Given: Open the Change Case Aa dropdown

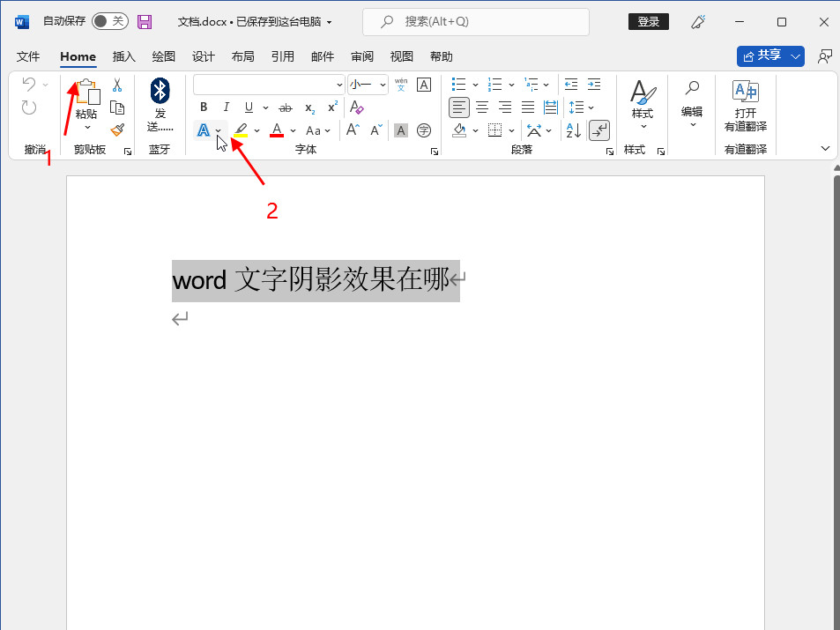Looking at the screenshot, I should [317, 130].
